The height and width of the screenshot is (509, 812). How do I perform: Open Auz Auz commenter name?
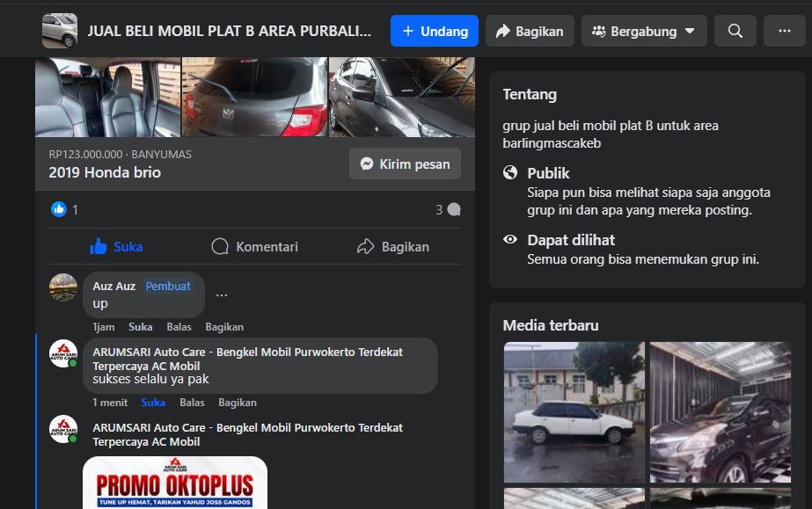114,286
